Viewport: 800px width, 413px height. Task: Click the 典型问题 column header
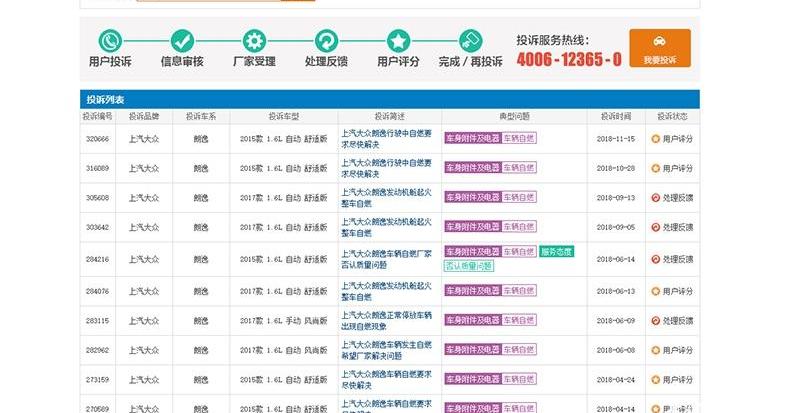[x=516, y=116]
